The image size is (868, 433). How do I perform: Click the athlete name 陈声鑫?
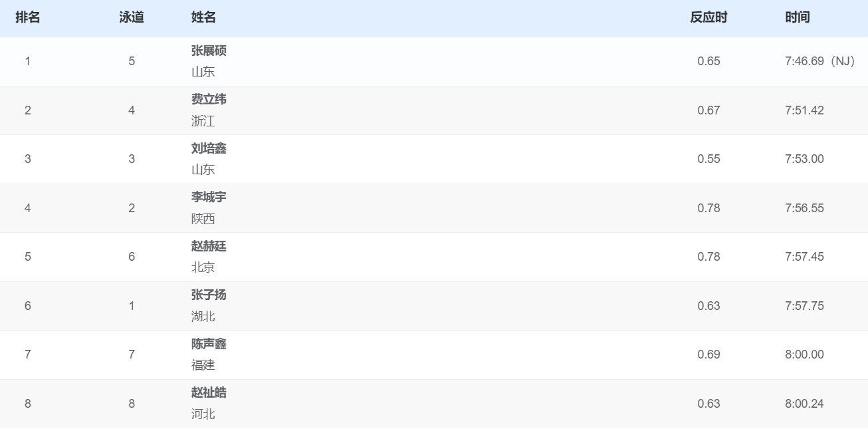pos(209,344)
